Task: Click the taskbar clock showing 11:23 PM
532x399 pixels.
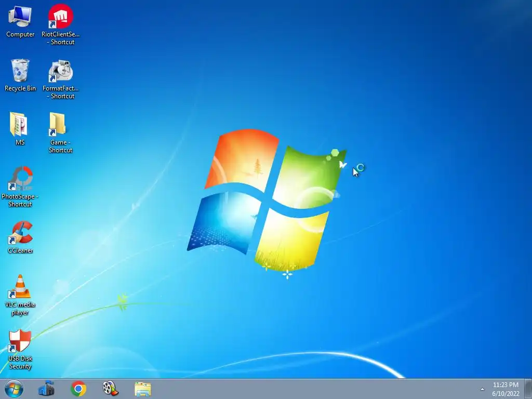Action: tap(506, 389)
